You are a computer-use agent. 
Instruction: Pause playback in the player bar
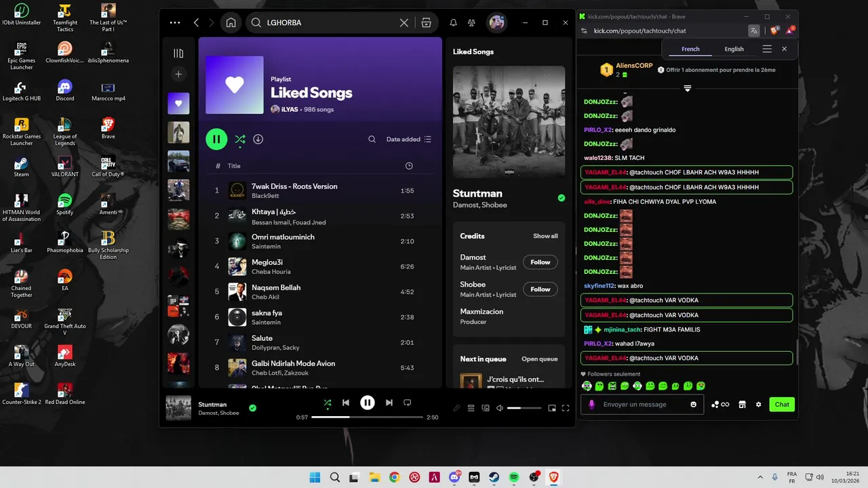(368, 403)
